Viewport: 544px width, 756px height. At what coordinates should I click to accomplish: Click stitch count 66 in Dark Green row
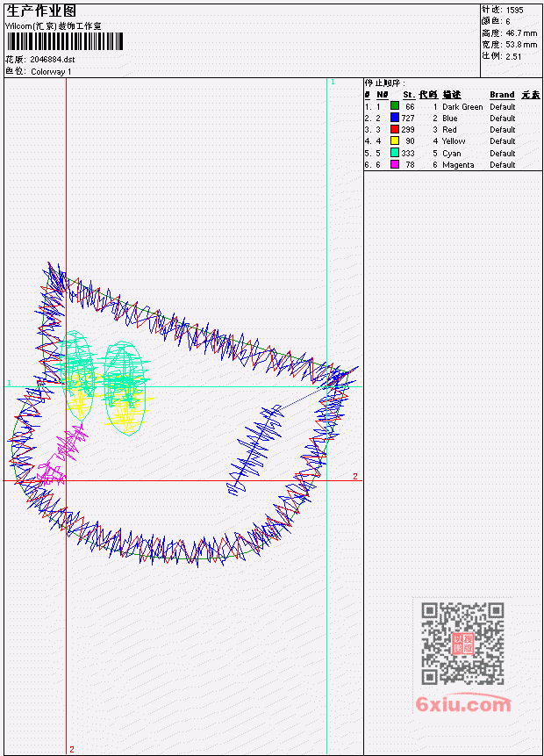[x=410, y=106]
